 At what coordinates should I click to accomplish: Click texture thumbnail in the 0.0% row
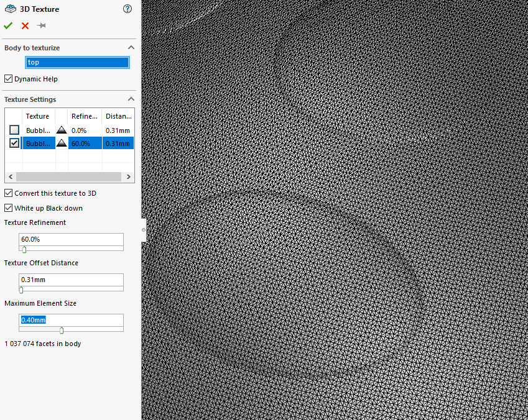pyautogui.click(x=62, y=130)
